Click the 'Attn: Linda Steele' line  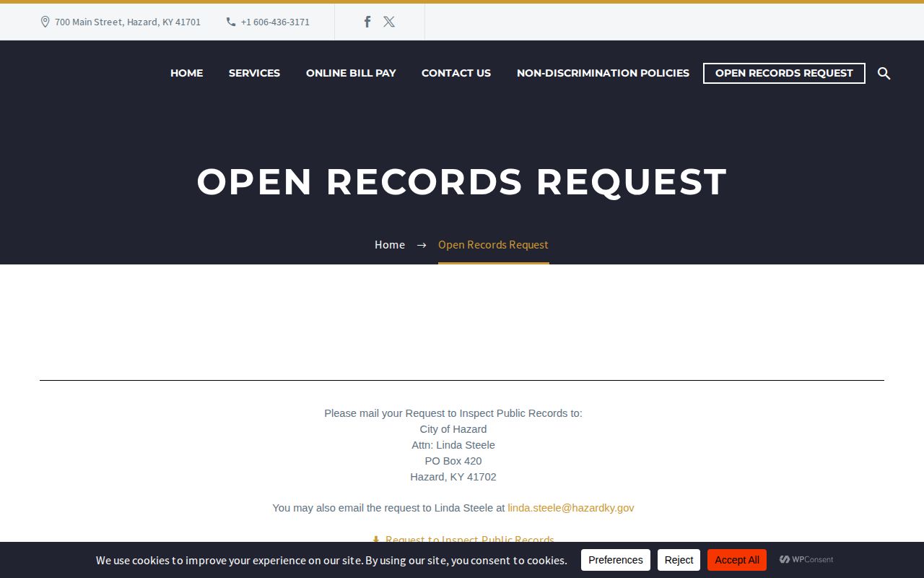453,445
